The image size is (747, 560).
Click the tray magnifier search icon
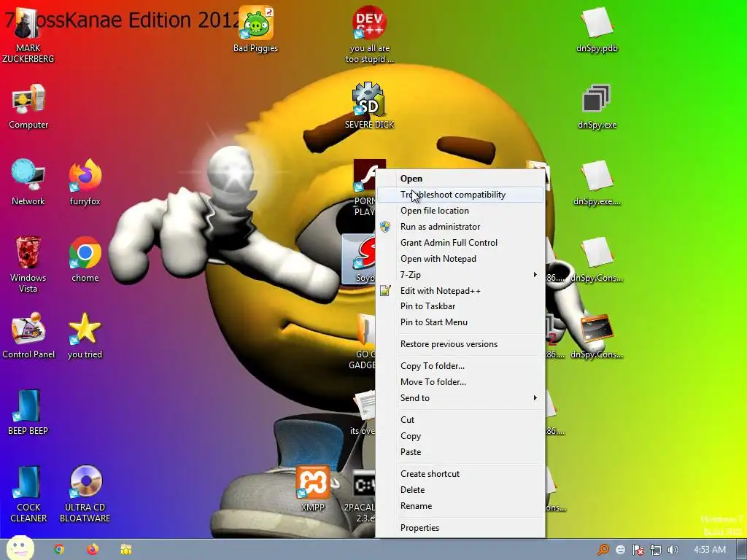click(x=603, y=550)
